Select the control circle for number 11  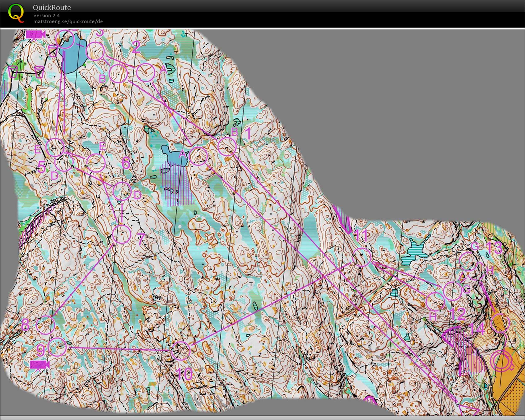pyautogui.click(x=362, y=257)
